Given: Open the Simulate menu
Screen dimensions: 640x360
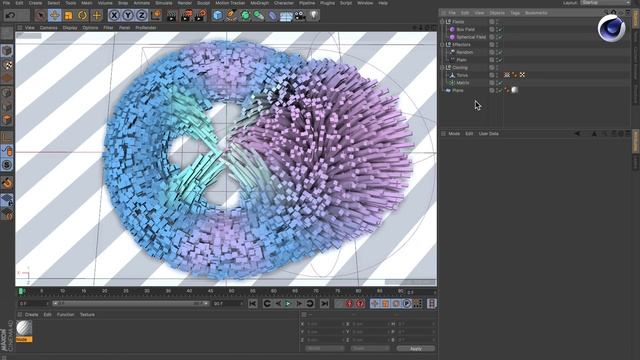Looking at the screenshot, I should tap(164, 3).
